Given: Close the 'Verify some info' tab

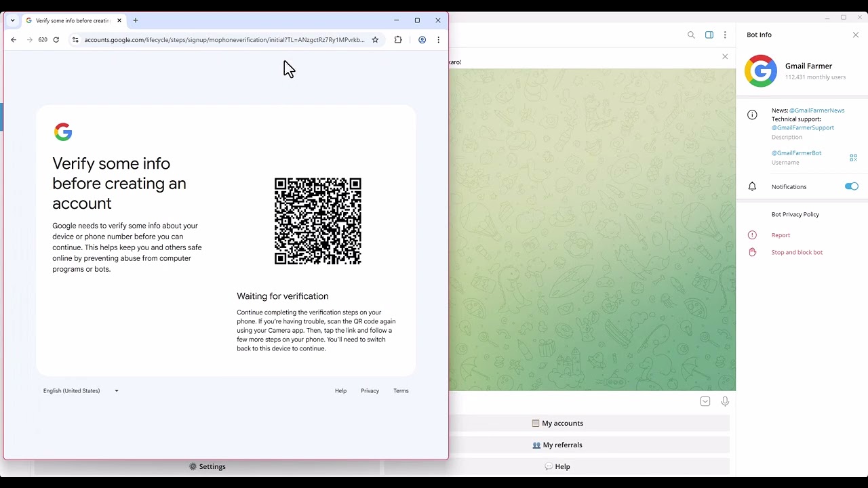Looking at the screenshot, I should tap(119, 20).
